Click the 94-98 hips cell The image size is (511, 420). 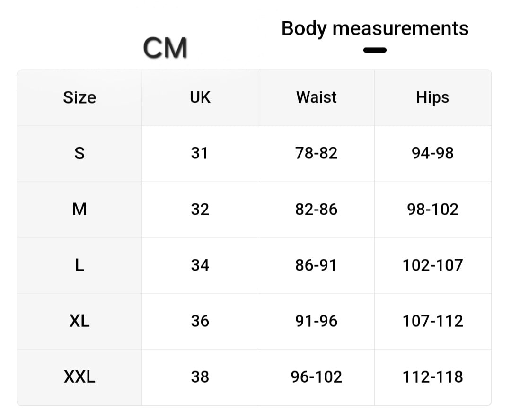tap(432, 153)
